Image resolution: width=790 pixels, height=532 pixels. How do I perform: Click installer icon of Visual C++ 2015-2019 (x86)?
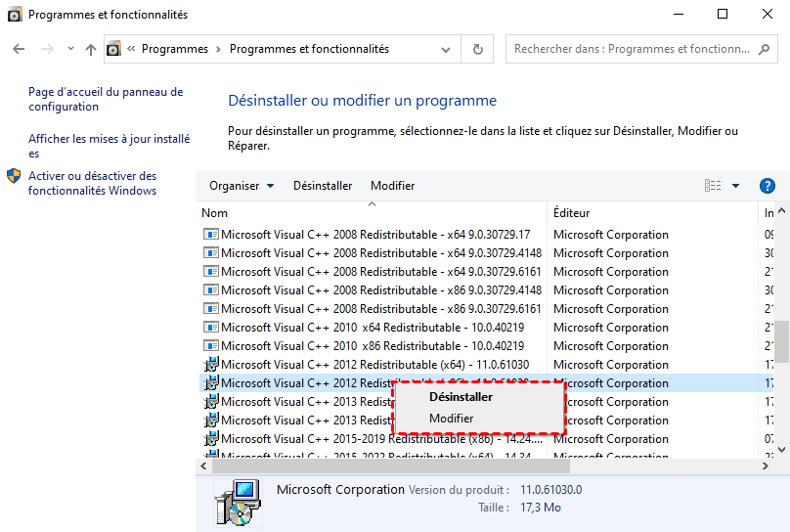tap(210, 439)
